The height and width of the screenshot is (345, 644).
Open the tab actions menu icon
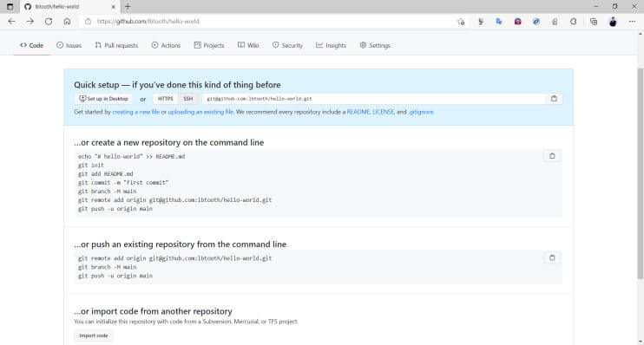coord(10,7)
